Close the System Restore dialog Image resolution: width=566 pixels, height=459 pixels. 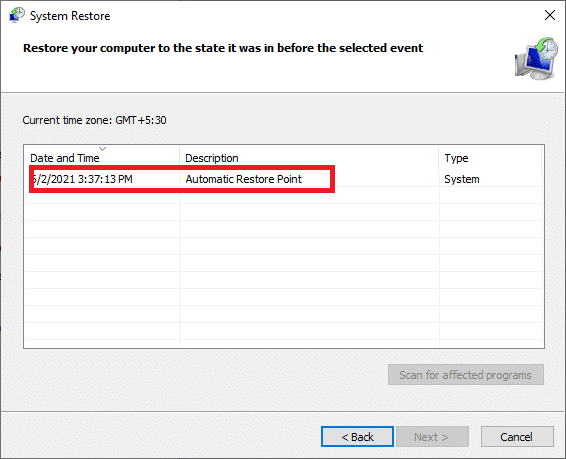click(x=550, y=15)
